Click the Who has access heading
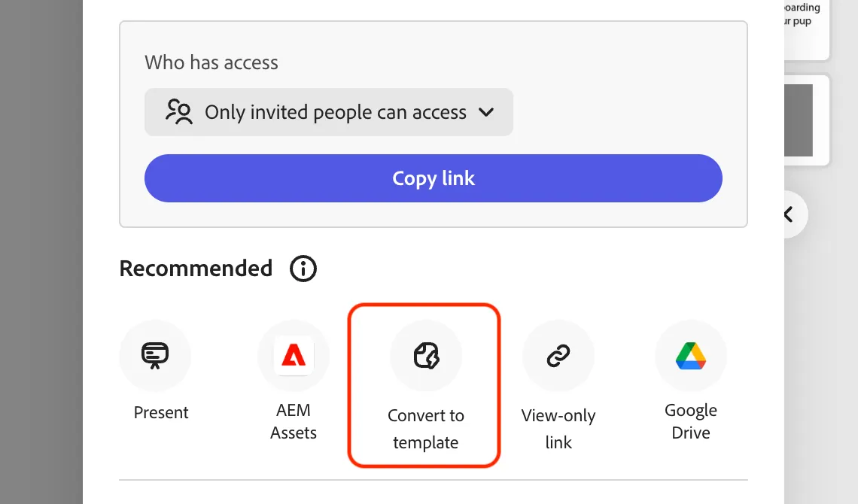858x504 pixels. (211, 62)
